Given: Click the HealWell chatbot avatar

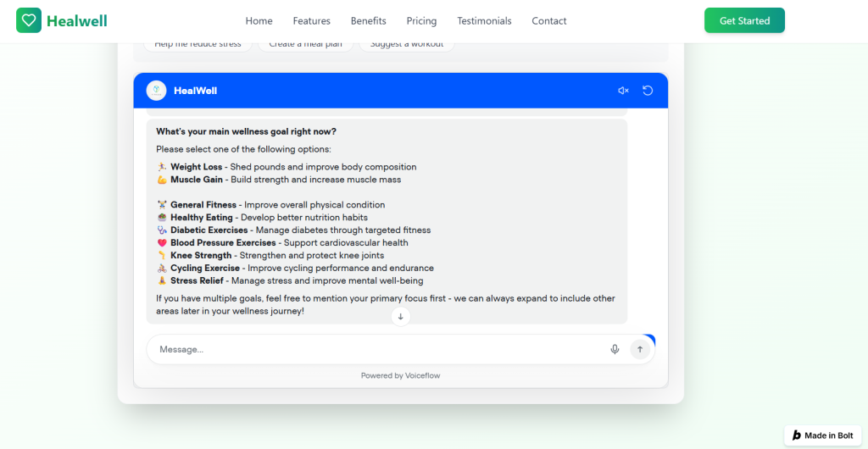Looking at the screenshot, I should tap(156, 91).
